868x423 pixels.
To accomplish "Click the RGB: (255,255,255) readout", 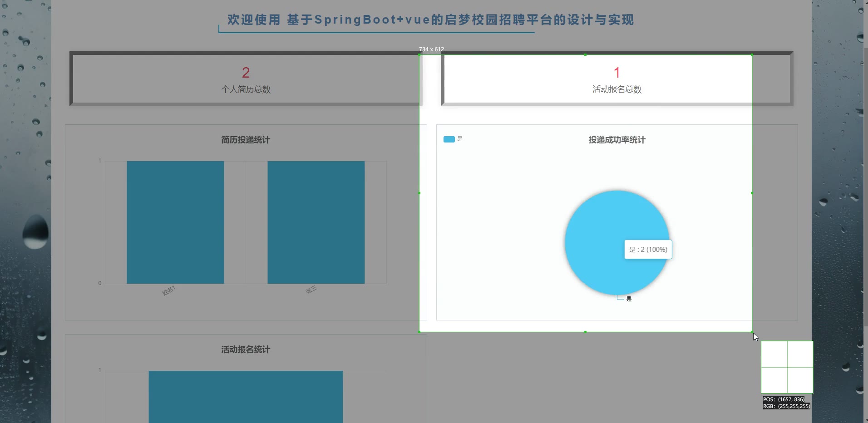I will pos(786,406).
